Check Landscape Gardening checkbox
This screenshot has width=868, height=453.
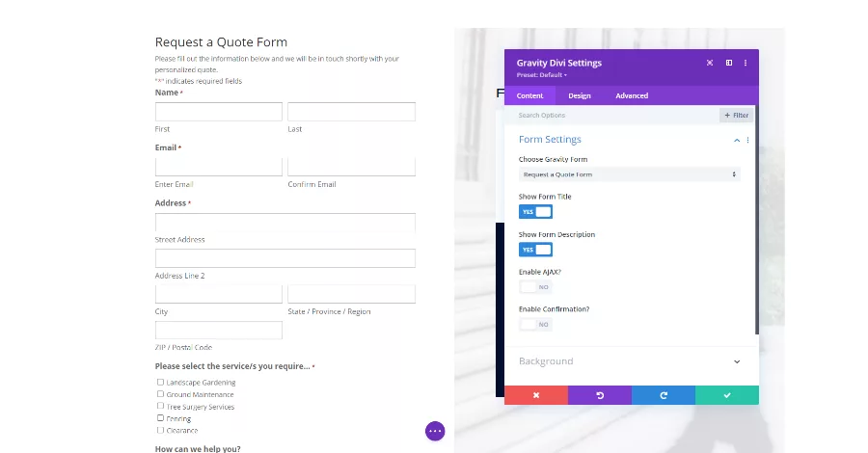(x=160, y=383)
